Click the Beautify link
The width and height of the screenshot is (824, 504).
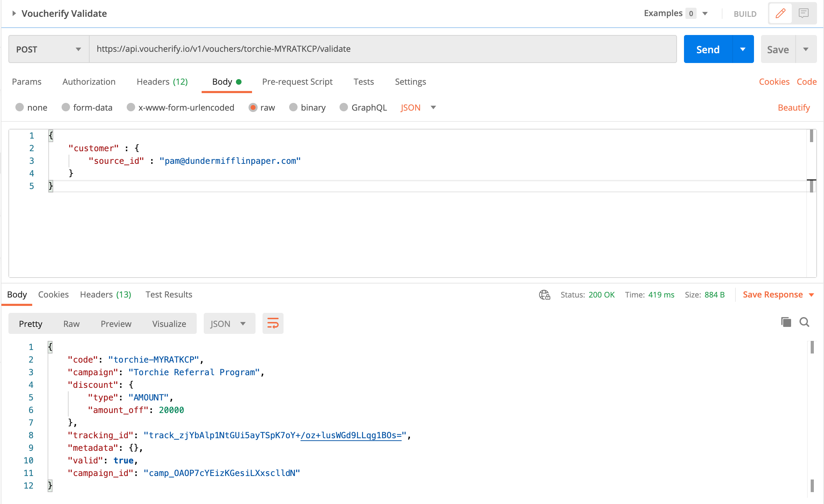[794, 107]
